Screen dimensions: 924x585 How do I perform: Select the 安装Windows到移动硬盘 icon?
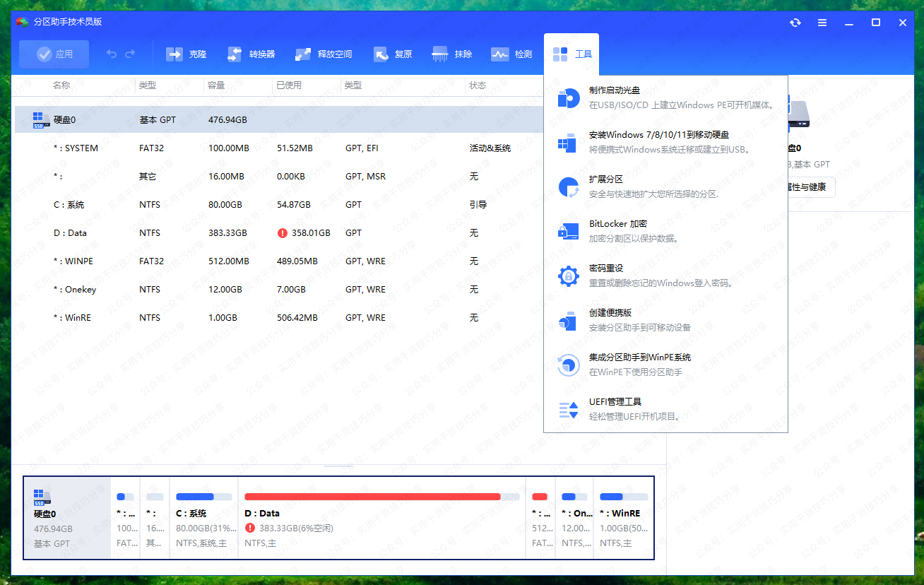tap(569, 142)
